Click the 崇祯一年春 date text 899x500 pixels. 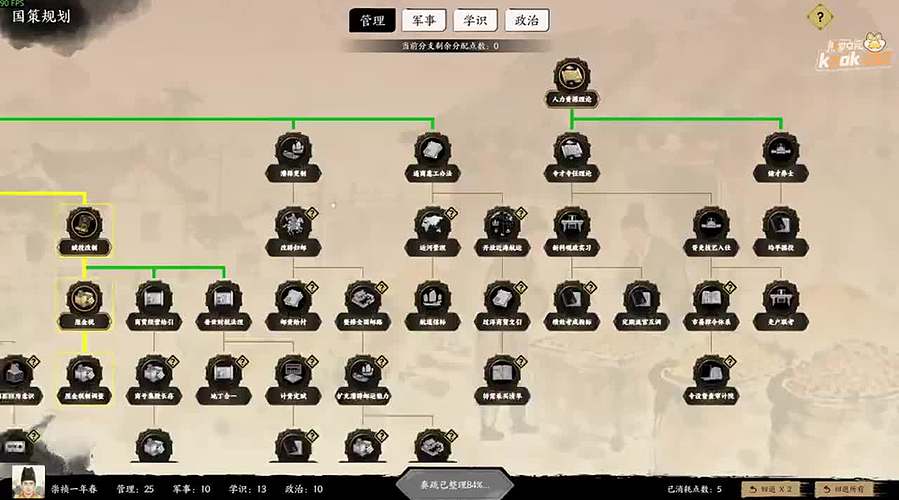pyautogui.click(x=75, y=489)
